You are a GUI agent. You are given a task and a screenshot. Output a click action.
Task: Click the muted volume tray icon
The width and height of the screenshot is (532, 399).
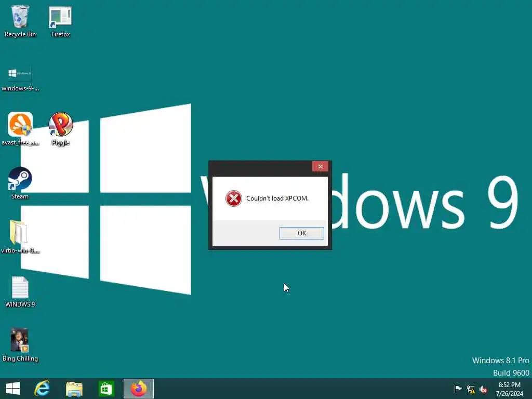pos(483,389)
